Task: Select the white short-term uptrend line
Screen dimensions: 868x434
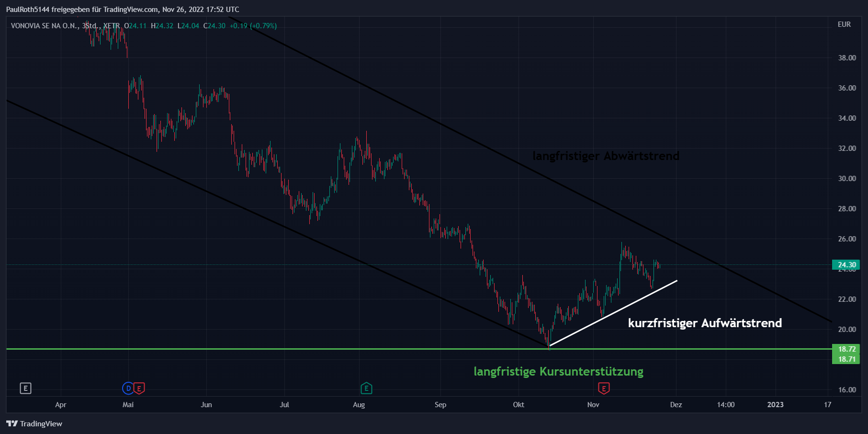Action: coord(613,313)
